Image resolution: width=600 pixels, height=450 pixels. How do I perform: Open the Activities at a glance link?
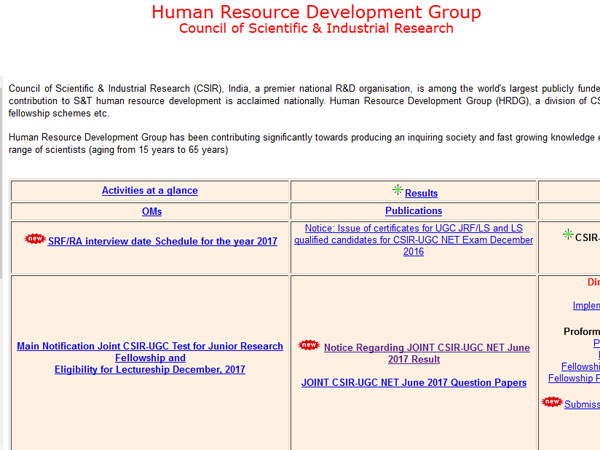149,191
